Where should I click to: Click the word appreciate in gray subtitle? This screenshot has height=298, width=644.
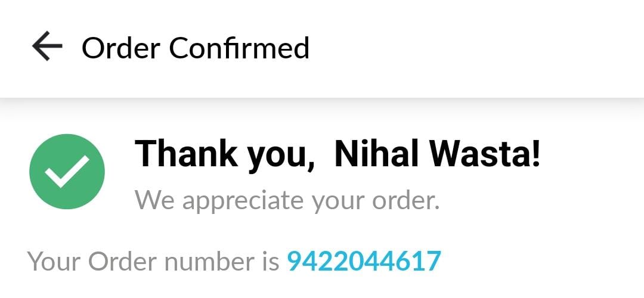244,201
